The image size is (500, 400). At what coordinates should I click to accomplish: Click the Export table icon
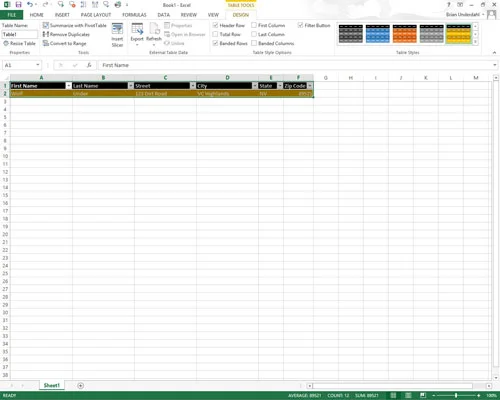tap(137, 29)
